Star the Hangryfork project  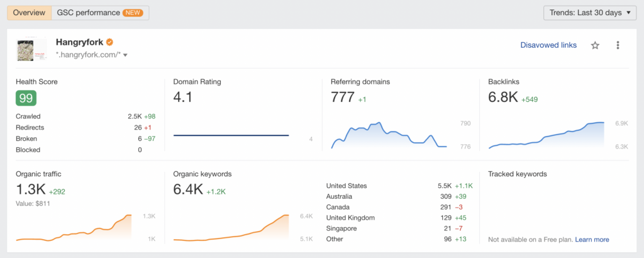click(x=595, y=45)
